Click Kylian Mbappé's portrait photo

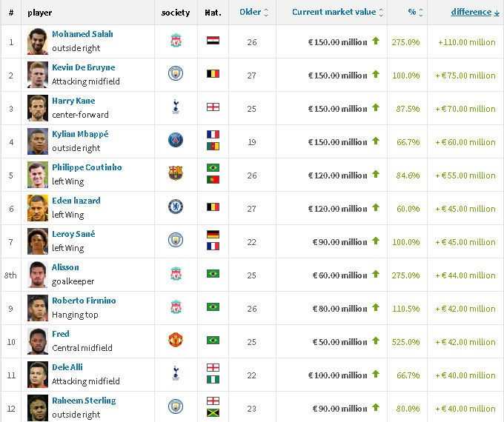(38, 141)
